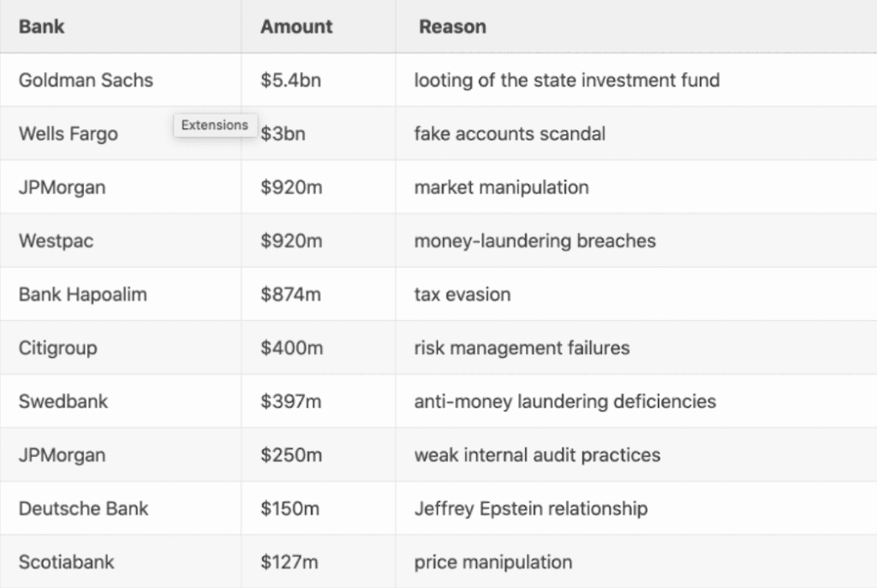Click the Extensions tooltip label
877x588 pixels.
[x=215, y=125]
